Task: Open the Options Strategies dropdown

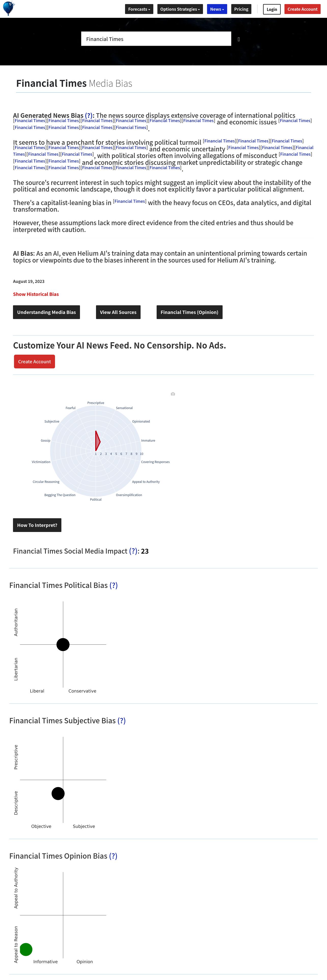Action: coord(180,9)
